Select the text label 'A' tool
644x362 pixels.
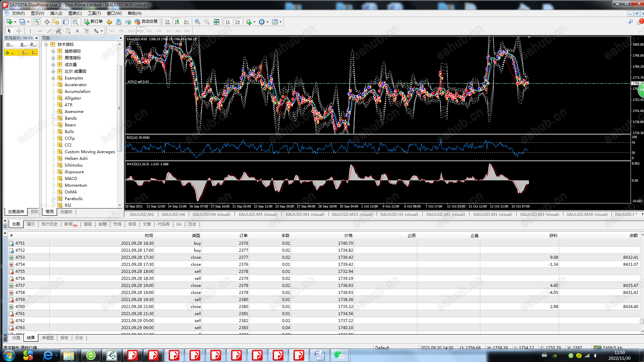coord(77,31)
